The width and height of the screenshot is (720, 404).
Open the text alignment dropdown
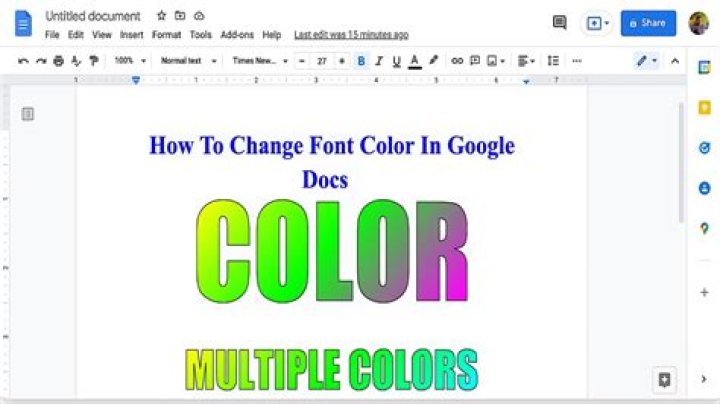pyautogui.click(x=526, y=61)
